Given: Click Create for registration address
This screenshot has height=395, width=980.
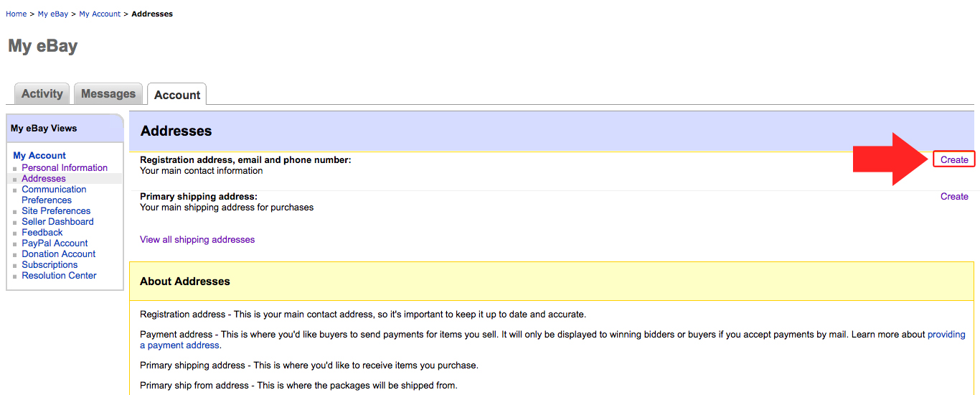Looking at the screenshot, I should click(954, 160).
